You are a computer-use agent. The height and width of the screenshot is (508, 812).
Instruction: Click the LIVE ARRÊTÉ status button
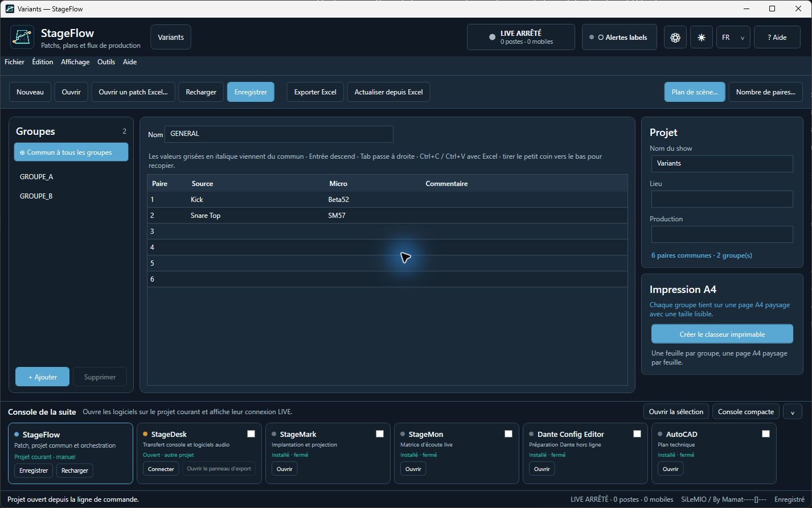click(x=521, y=38)
